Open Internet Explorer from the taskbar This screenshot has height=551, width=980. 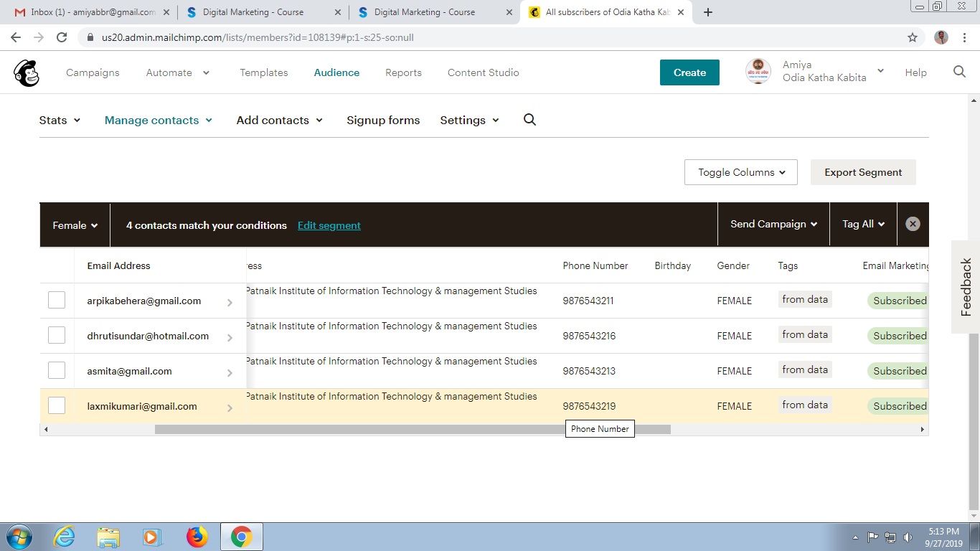pyautogui.click(x=64, y=537)
